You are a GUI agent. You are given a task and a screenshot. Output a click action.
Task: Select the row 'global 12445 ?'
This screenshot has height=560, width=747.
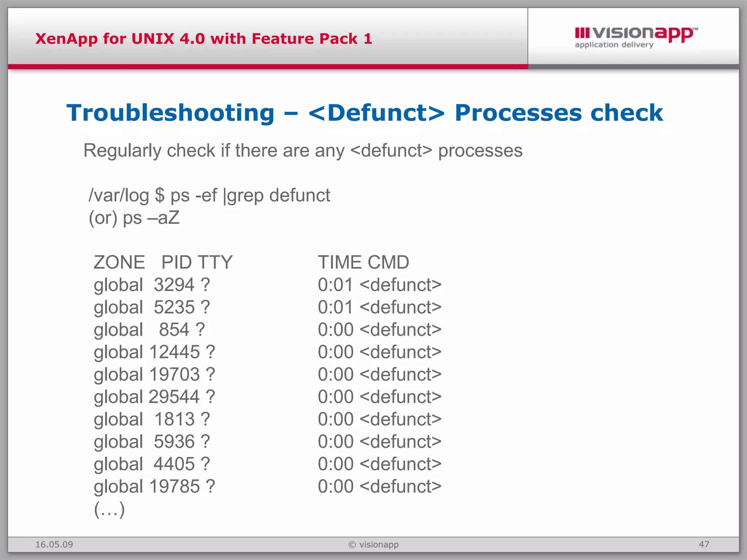pyautogui.click(x=154, y=352)
